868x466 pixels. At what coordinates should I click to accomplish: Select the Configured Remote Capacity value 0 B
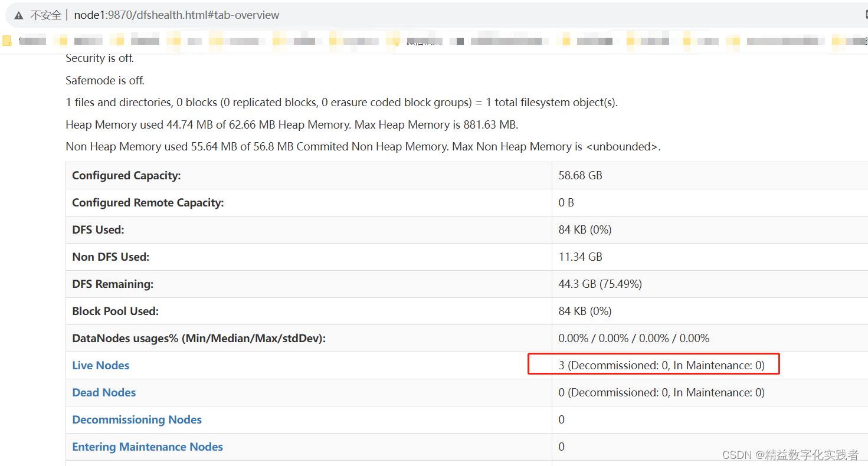(566, 202)
